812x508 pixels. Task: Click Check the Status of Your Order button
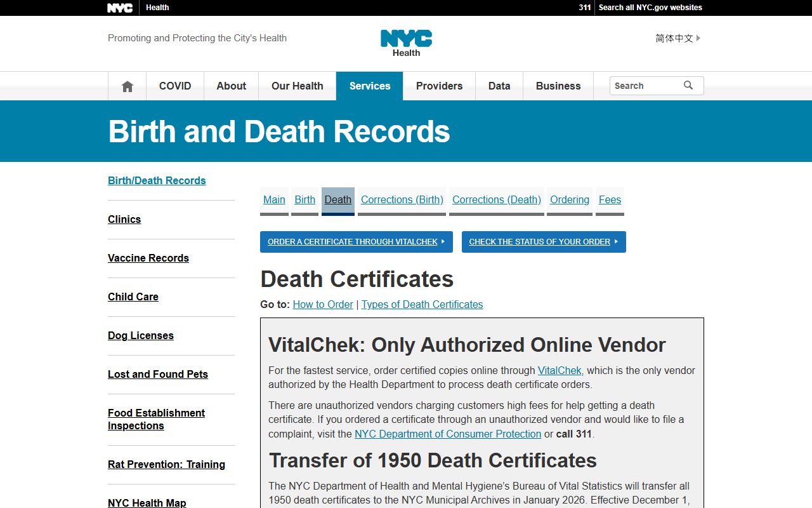click(x=544, y=242)
